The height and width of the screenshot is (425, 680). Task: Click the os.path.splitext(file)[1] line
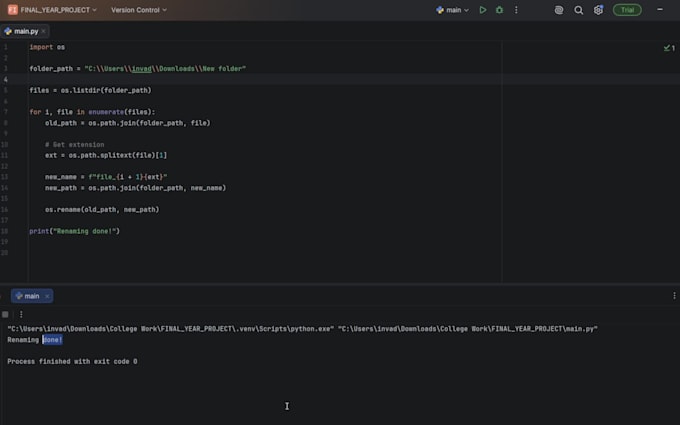(x=106, y=155)
